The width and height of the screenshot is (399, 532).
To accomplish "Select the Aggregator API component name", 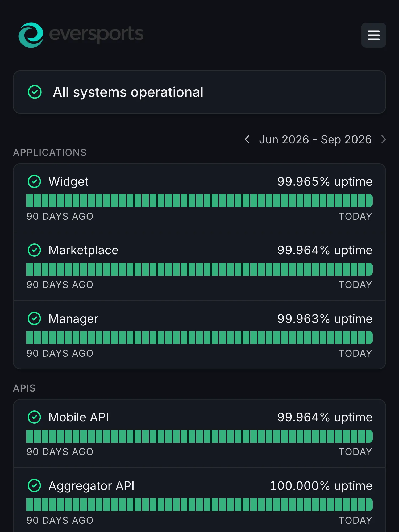I will pyautogui.click(x=92, y=486).
